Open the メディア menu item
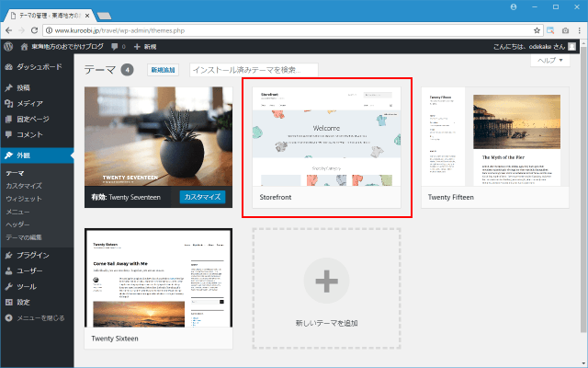The image size is (588, 368). [37, 103]
